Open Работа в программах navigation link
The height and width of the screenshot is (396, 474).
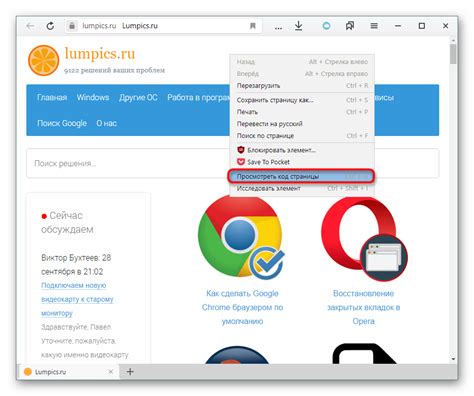pos(198,97)
